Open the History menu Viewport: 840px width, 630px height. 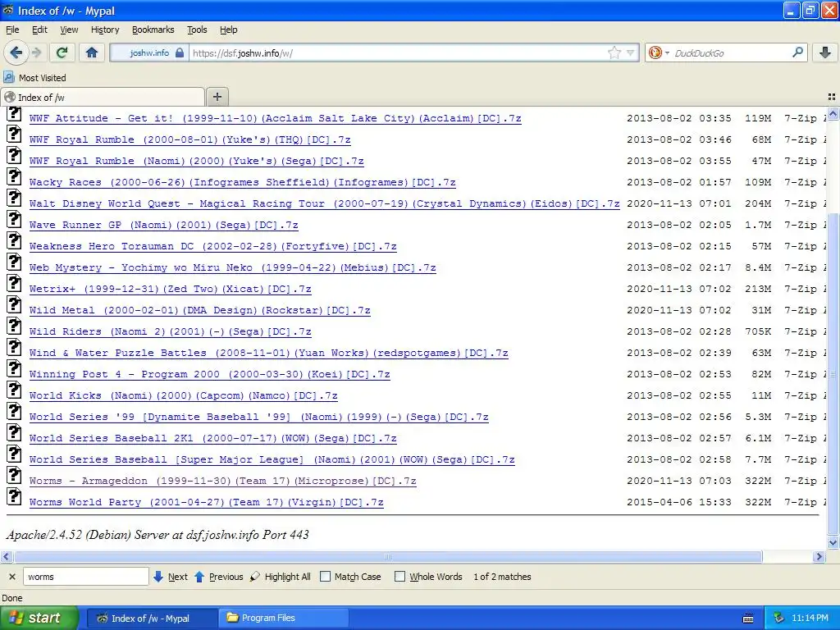click(x=105, y=30)
